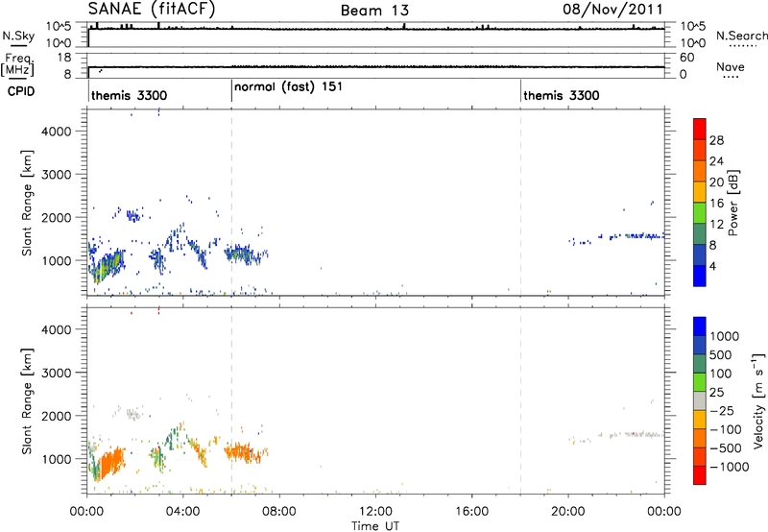Click the Time UT axis title
This screenshot has height=532, width=768.
tap(375, 526)
